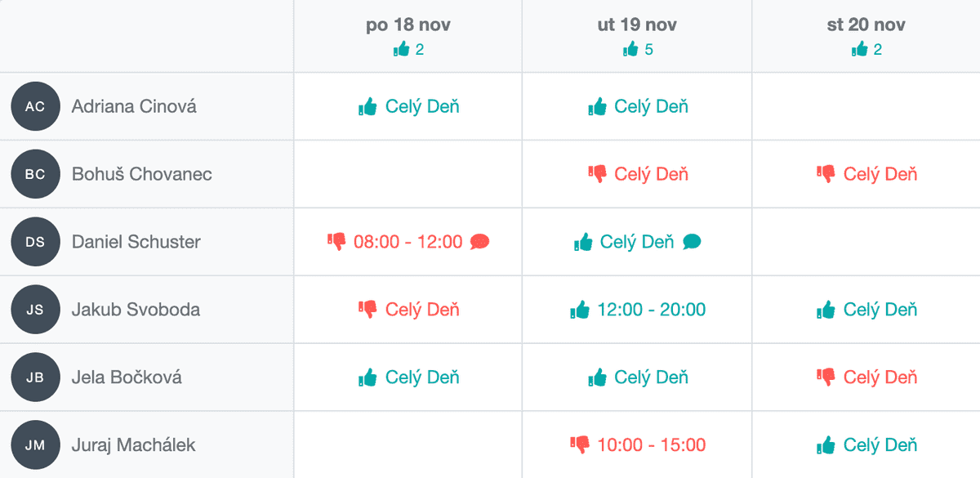Click Jakub Svoboda's red Celý Deň on Monday
Image resolution: width=980 pixels, height=478 pixels.
422,310
